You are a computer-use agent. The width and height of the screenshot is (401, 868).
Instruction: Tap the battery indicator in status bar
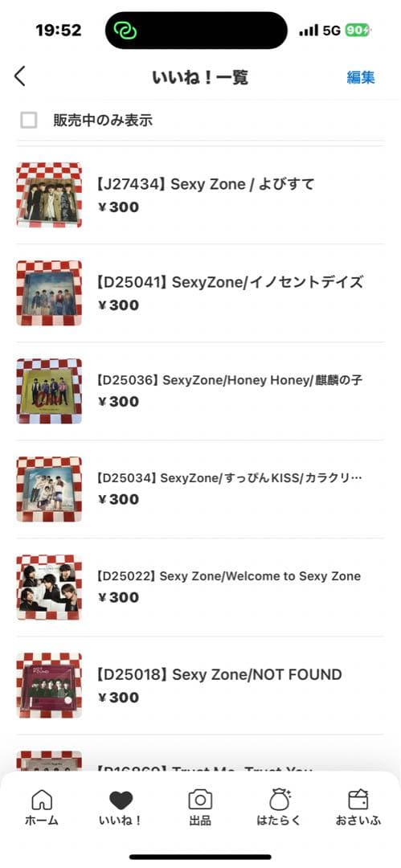[x=358, y=31]
